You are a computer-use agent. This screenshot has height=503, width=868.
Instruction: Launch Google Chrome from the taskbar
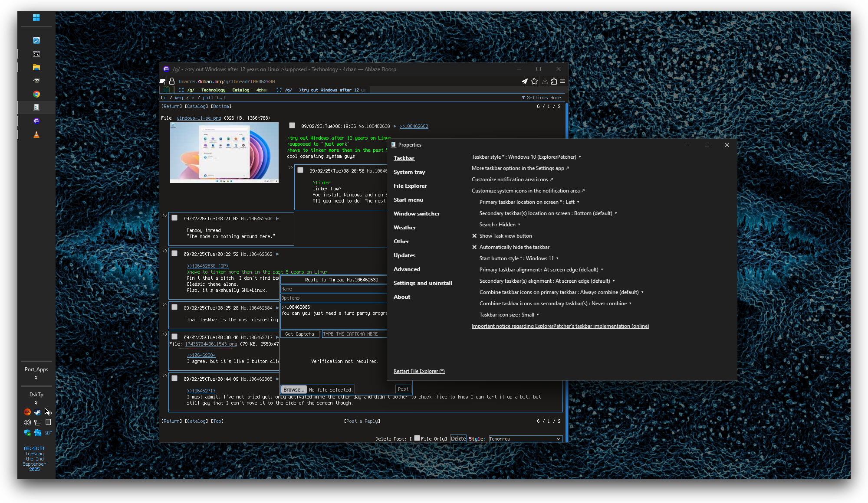coord(36,94)
